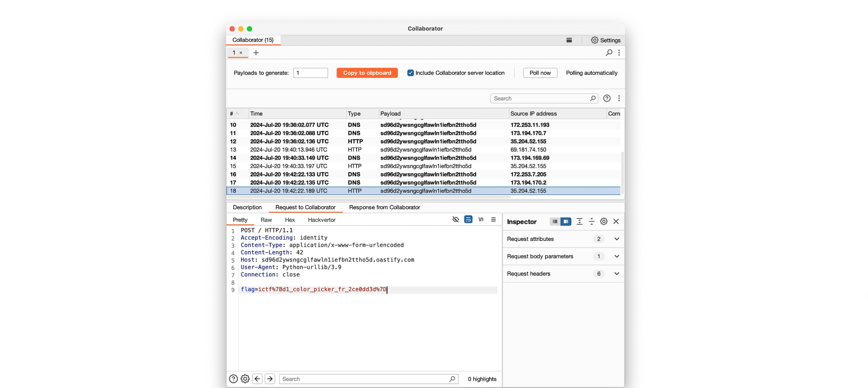Select interaction row 17 DNS
This screenshot has height=388, width=868.
pyautogui.click(x=423, y=183)
